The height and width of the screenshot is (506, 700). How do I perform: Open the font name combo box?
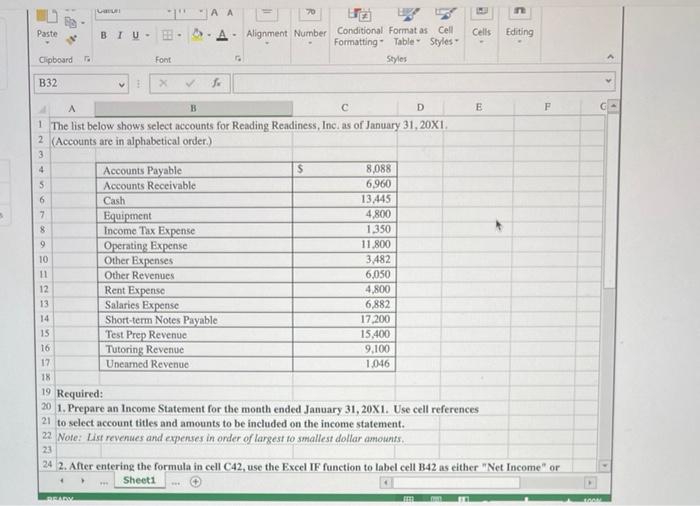click(x=134, y=12)
